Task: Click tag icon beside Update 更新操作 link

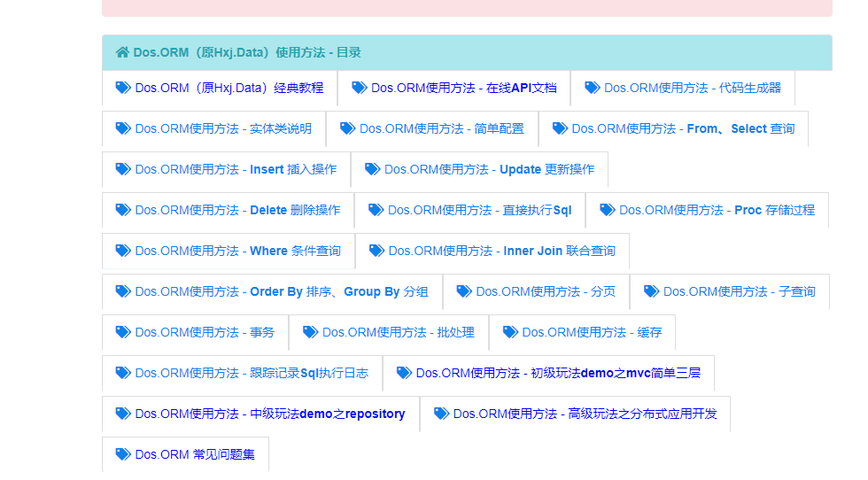Action: point(373,169)
